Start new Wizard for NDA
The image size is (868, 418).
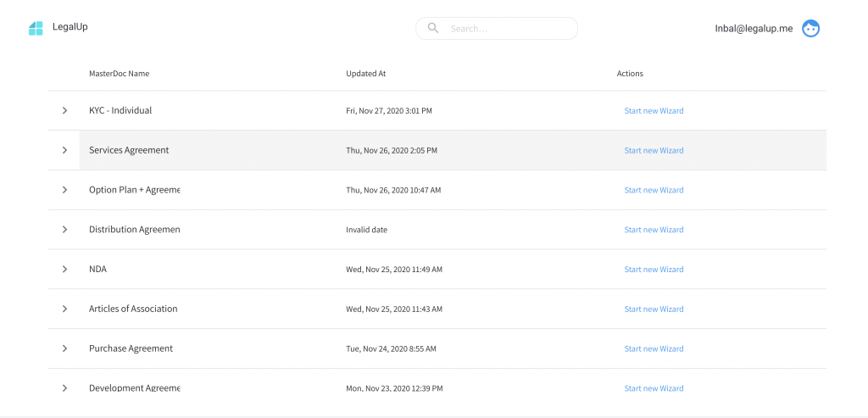click(x=654, y=270)
